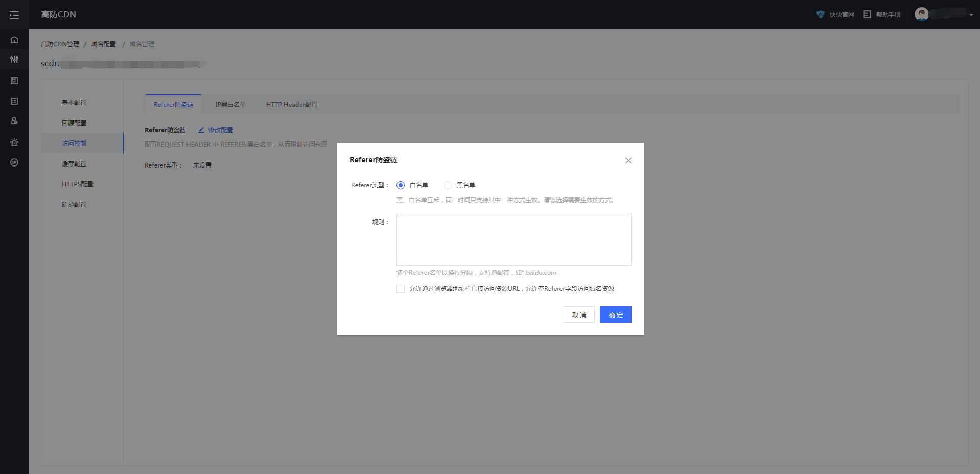The image size is (980, 474).
Task: Switch to the IP黑白名单 tab
Action: coord(230,105)
